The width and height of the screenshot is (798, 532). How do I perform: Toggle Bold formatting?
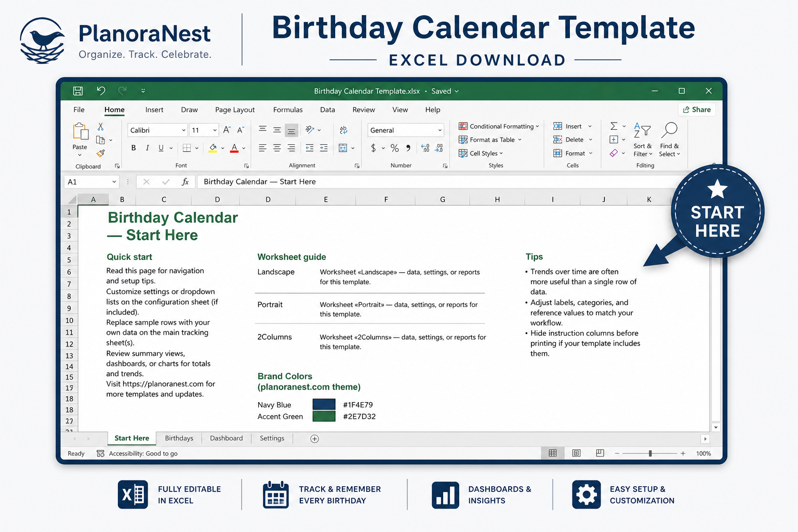134,148
